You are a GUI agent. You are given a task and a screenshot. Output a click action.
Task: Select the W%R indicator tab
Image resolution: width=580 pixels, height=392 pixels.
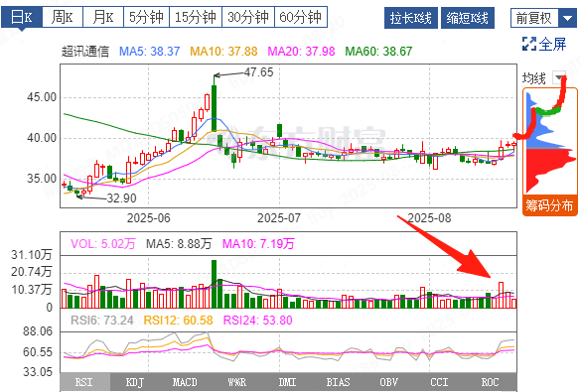point(236,382)
